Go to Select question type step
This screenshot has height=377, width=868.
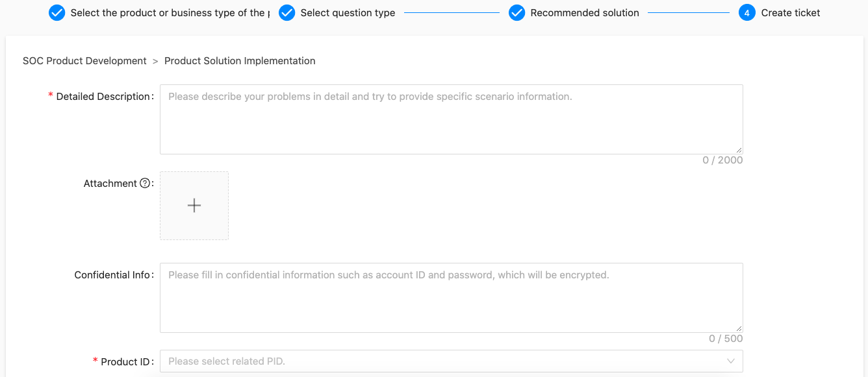coord(348,13)
